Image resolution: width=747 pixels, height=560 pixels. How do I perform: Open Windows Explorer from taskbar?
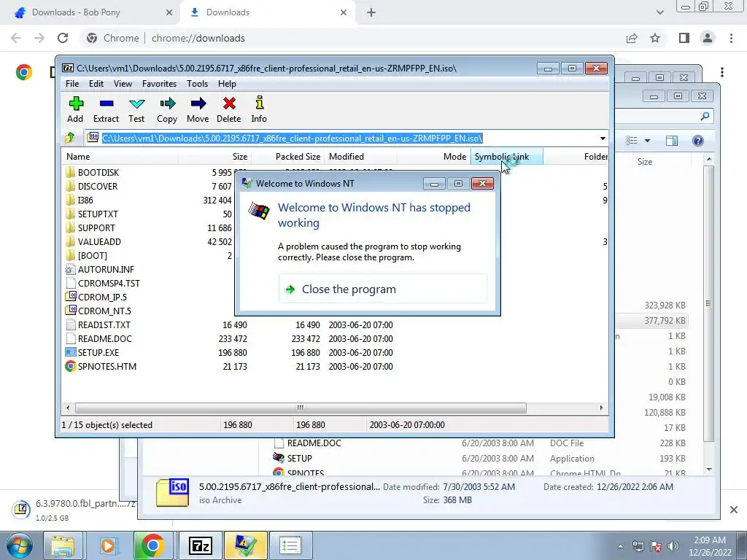pyautogui.click(x=63, y=545)
